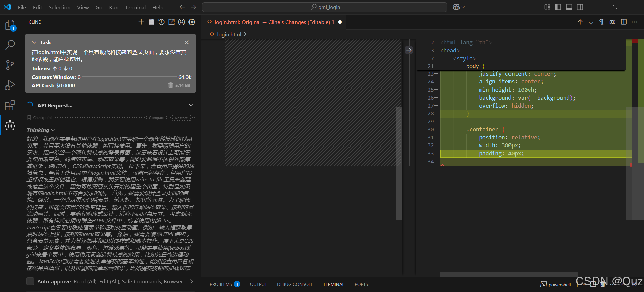
Task: Open Cline MCP servers icon
Action: 152,22
